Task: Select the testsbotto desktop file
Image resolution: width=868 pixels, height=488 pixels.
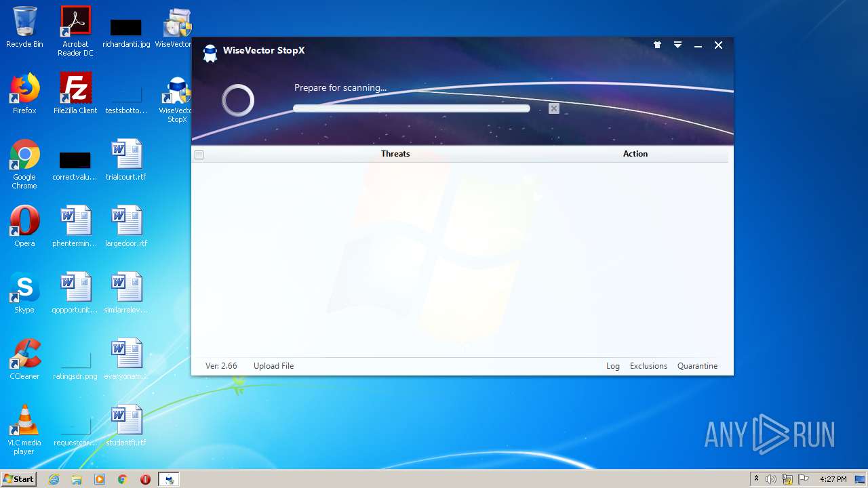Action: (x=126, y=100)
